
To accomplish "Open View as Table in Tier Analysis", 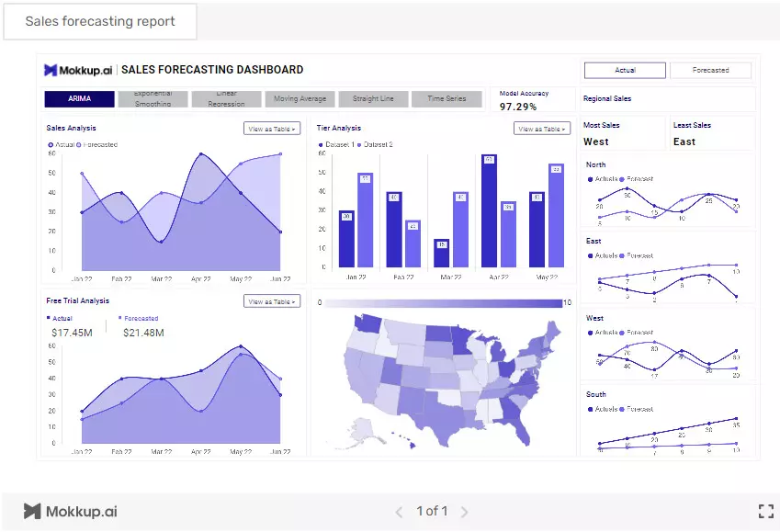I will click(541, 129).
